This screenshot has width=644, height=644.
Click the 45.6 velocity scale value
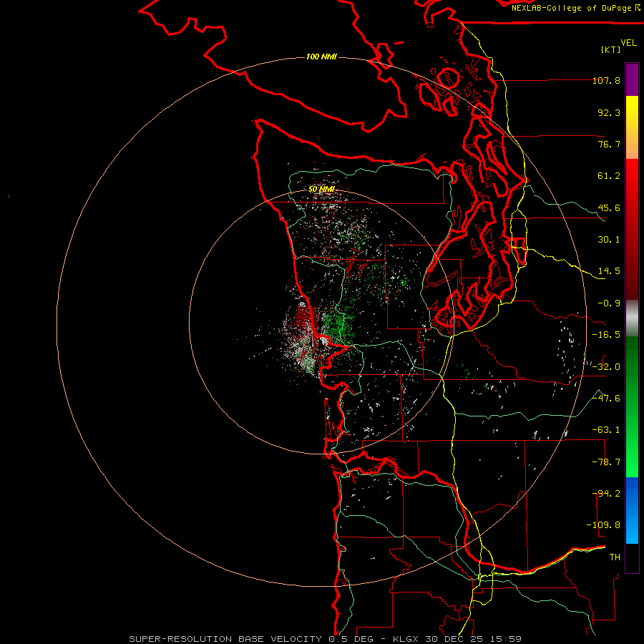(x=609, y=208)
